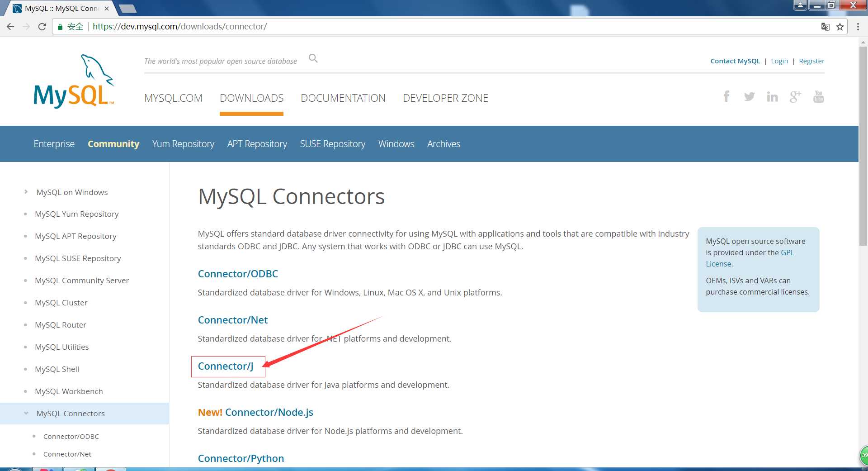Screen dimensions: 868x471
Task: Close the MySQL Connectors browser tab
Action: 107,9
